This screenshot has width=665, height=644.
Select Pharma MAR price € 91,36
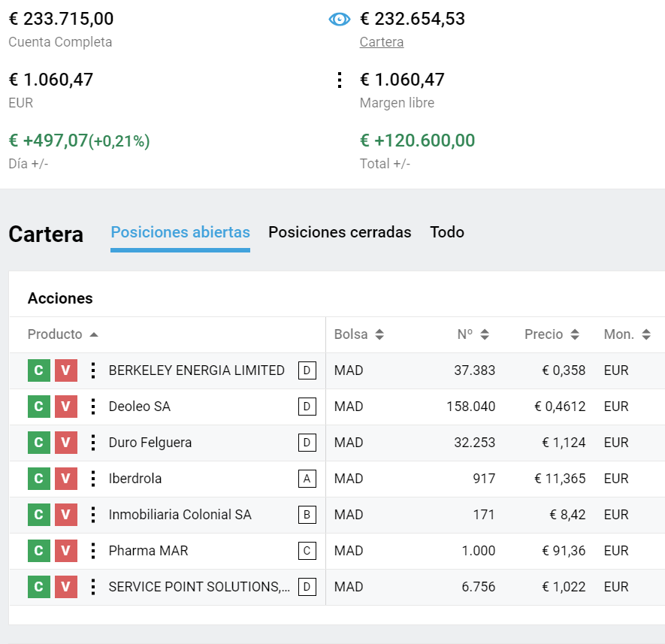[x=564, y=551]
